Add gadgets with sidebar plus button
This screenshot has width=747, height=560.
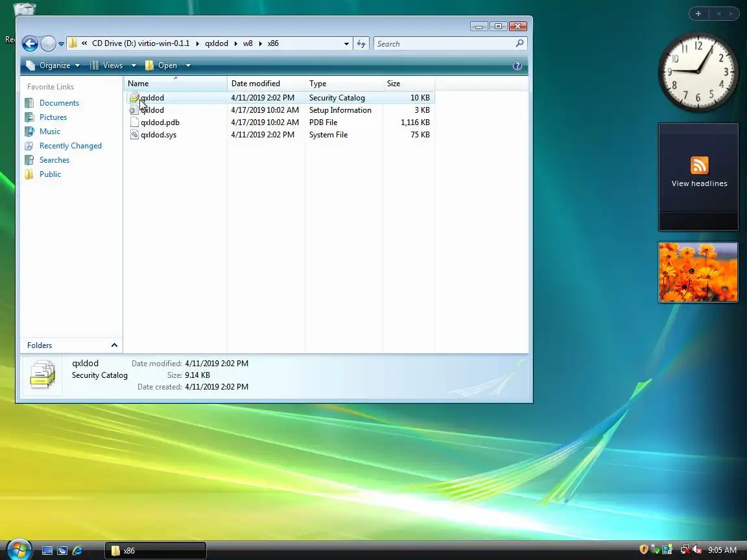698,14
